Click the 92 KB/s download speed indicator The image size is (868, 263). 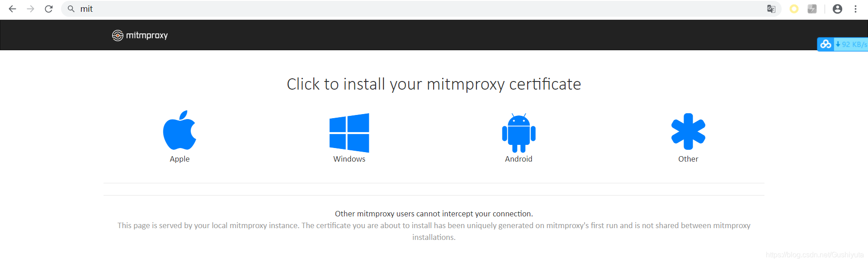851,44
